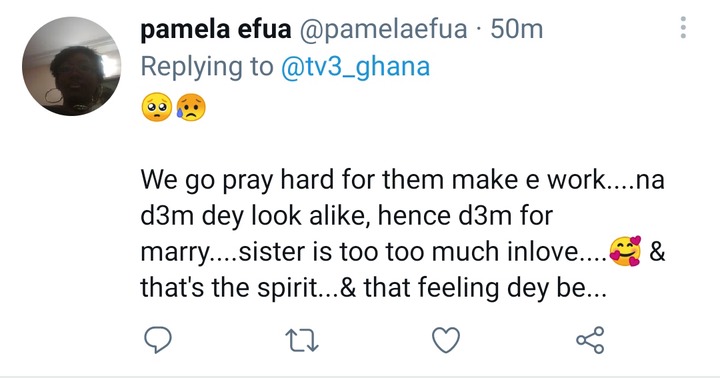The height and width of the screenshot is (378, 720).
Task: Click the smiling face with hearts emoji
Action: [x=625, y=251]
